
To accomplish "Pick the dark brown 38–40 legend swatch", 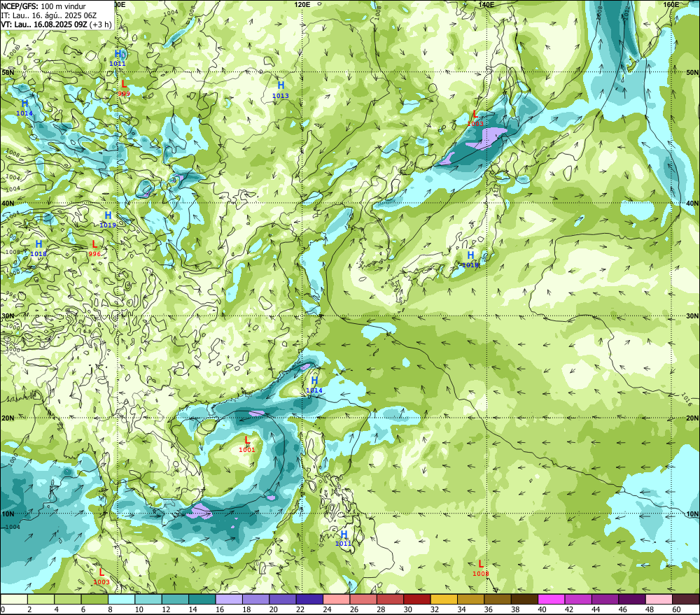I will [524, 599].
